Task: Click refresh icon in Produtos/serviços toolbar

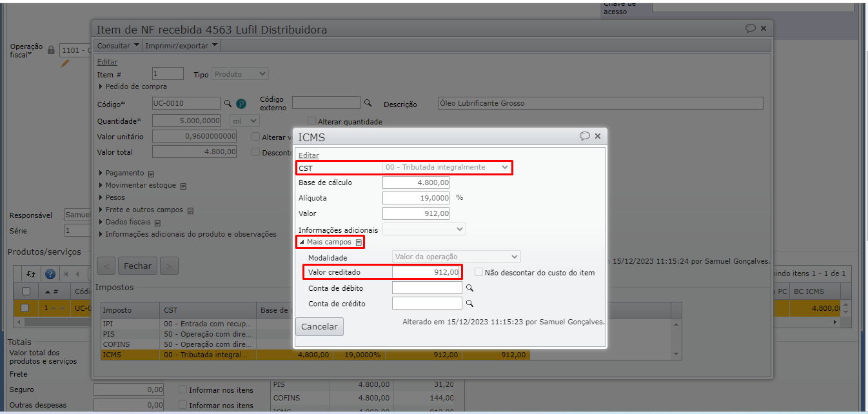Action: point(30,273)
